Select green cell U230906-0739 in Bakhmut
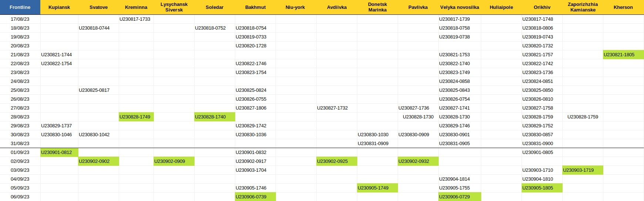Viewport: 644px width, 201px height. tap(255, 197)
